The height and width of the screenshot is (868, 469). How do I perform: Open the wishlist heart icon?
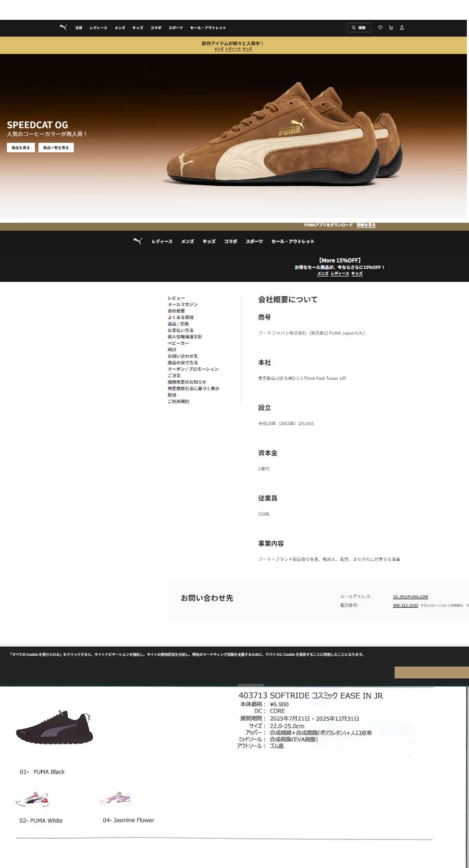(380, 28)
